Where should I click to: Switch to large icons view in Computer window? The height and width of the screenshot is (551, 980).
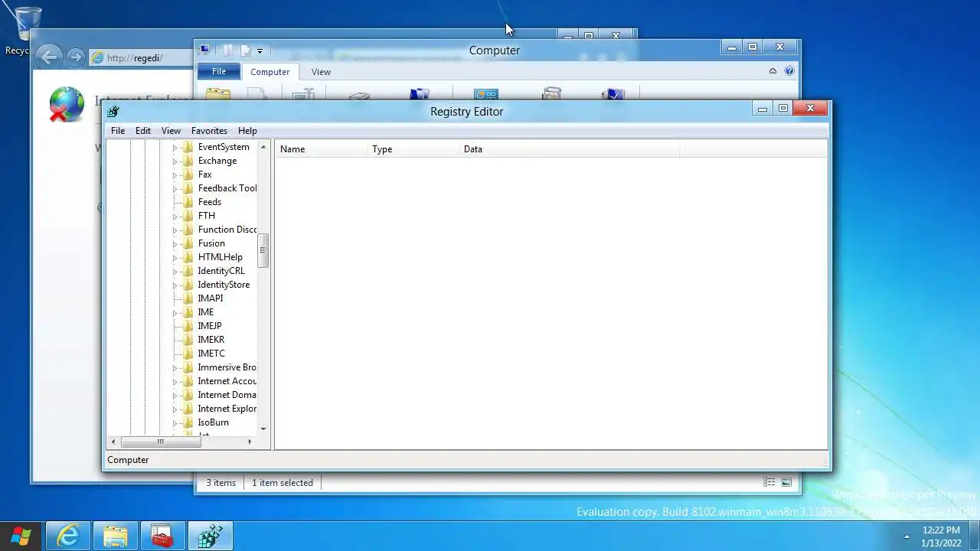(786, 482)
